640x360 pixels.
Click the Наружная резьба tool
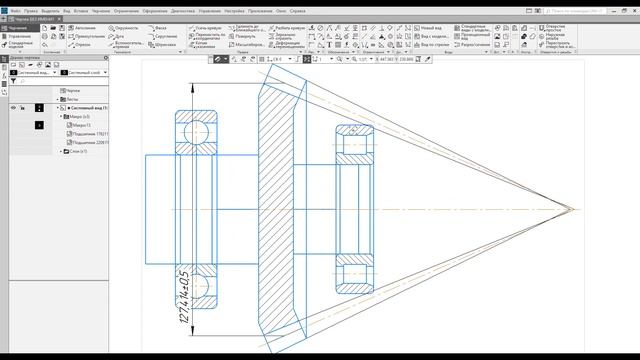click(x=552, y=36)
